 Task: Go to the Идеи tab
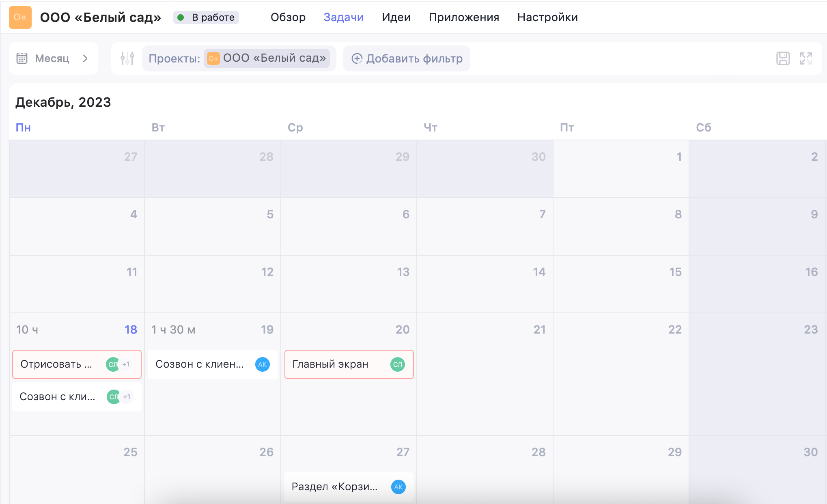tap(396, 17)
